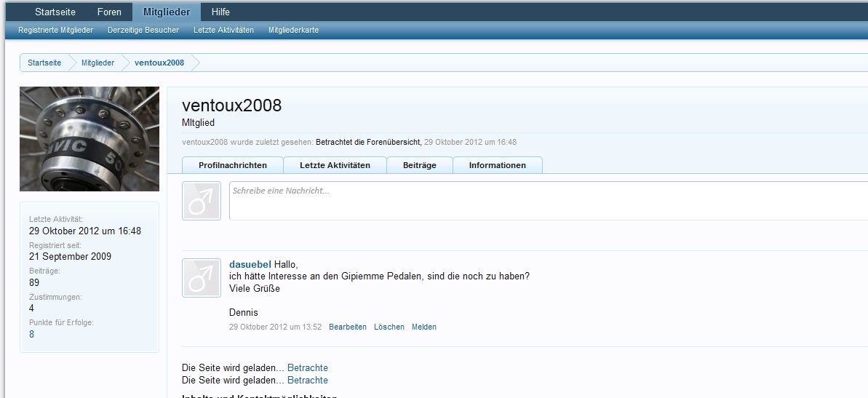The height and width of the screenshot is (398, 868).
Task: Go to Registrierte Mitglieder list
Action: point(55,30)
